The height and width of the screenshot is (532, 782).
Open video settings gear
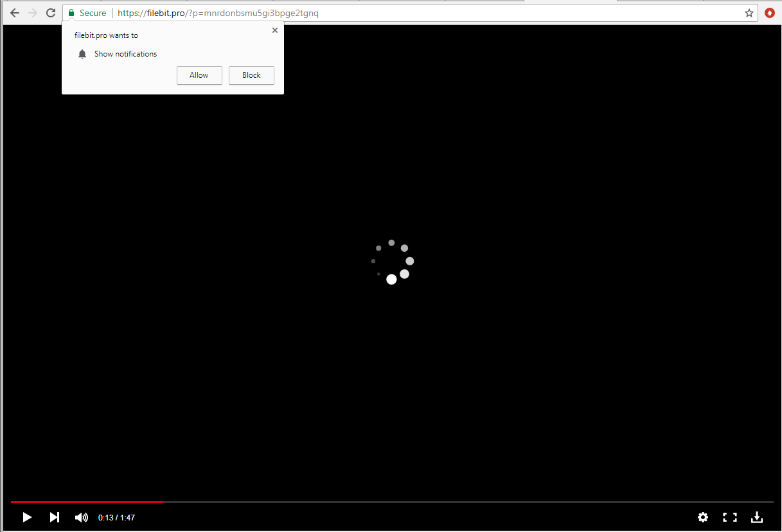703,517
